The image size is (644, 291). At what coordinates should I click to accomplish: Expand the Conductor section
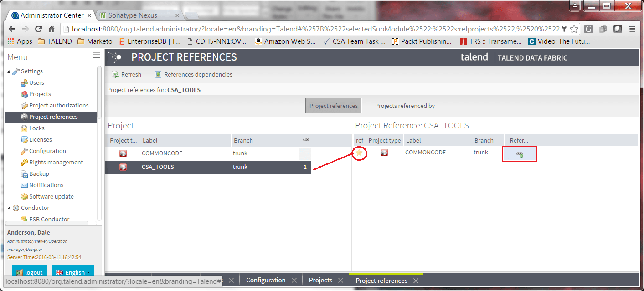(9, 208)
